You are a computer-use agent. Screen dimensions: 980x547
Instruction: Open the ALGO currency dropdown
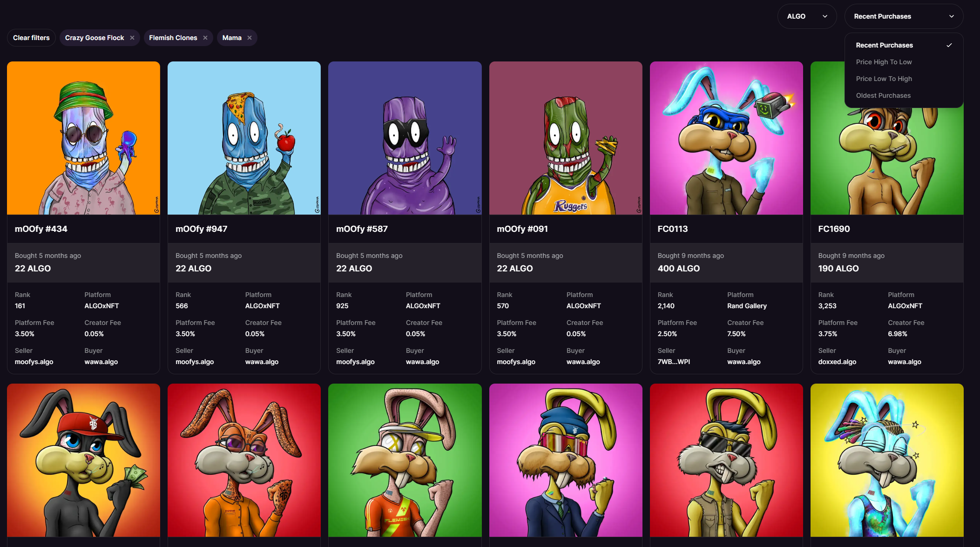807,16
